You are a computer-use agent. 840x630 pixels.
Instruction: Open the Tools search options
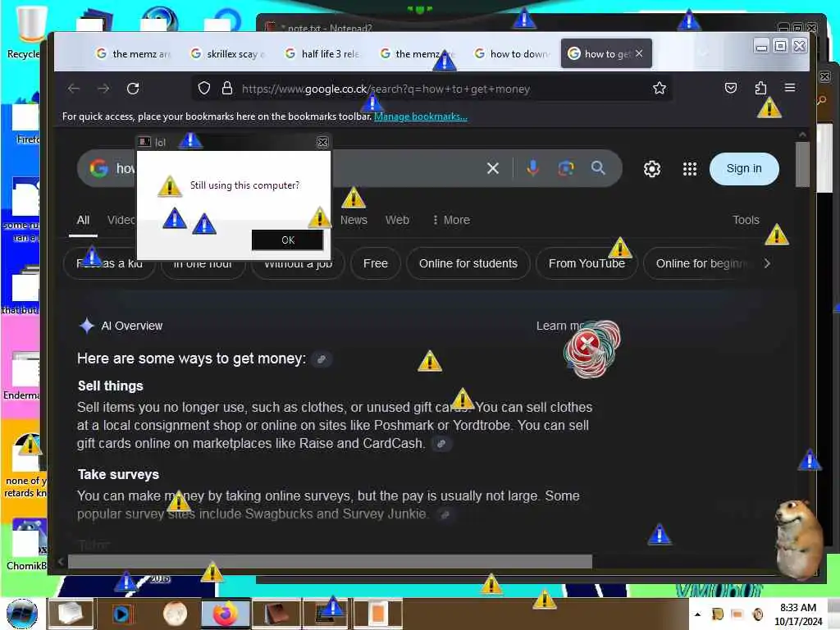tap(746, 220)
